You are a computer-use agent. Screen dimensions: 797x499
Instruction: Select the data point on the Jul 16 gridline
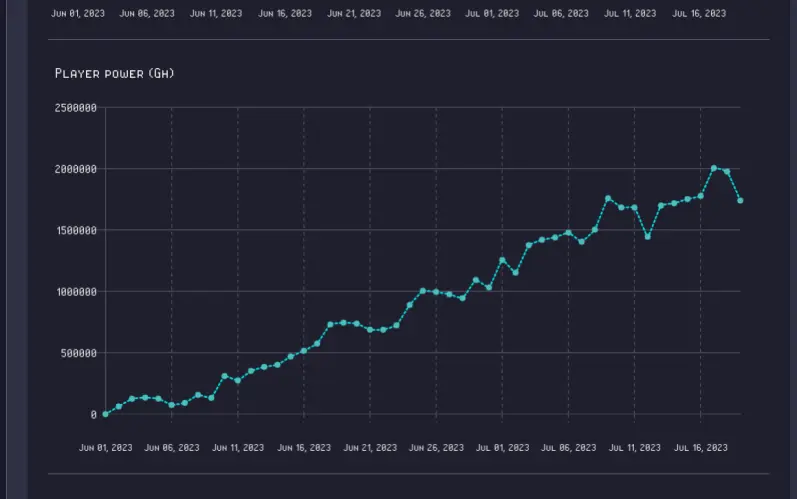pos(700,196)
